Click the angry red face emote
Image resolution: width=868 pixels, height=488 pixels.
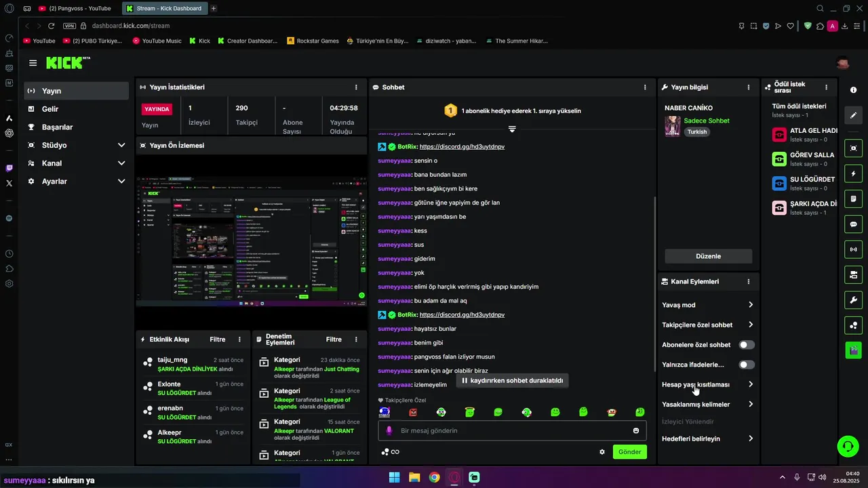[x=413, y=412]
